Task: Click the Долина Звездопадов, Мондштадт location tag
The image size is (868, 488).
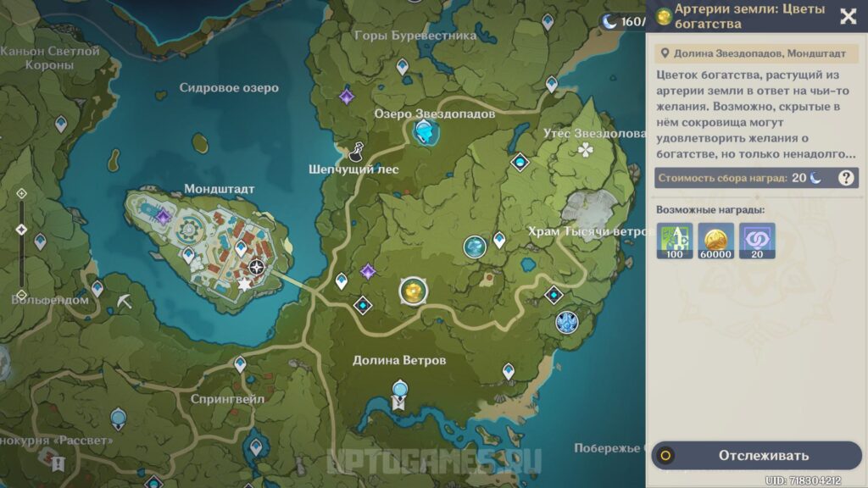Action: point(755,53)
